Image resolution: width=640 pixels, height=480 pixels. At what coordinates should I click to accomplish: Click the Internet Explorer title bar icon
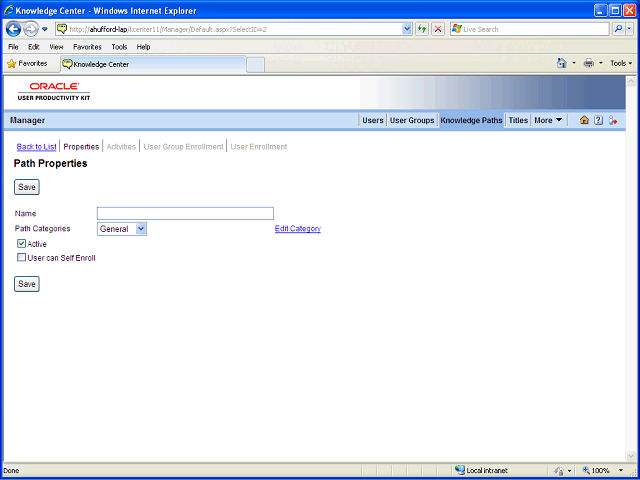pos(8,10)
